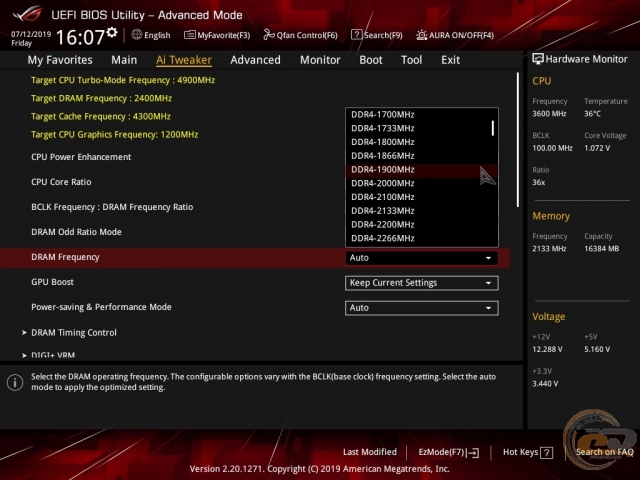Viewport: 640px width, 480px height.
Task: Open the GPU Boost dropdown
Action: (x=422, y=283)
